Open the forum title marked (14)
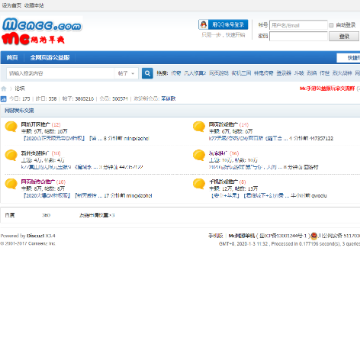This screenshot has height=360, width=360. 223,125
